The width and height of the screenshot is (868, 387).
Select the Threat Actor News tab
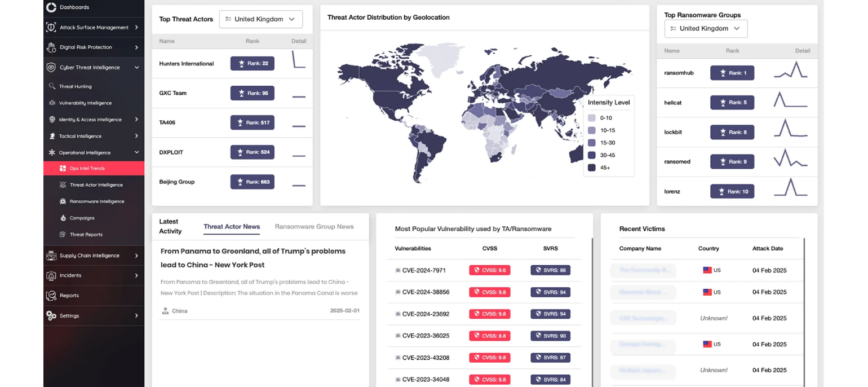232,227
